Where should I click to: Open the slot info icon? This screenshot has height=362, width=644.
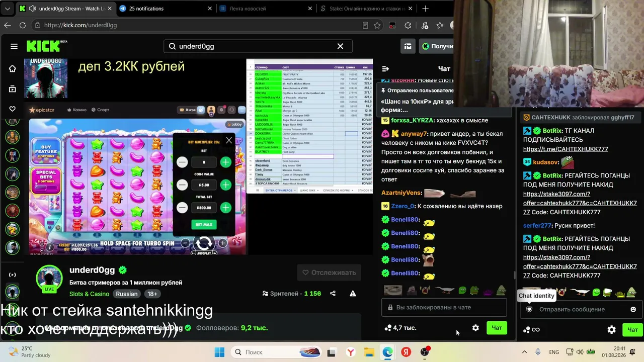point(50,247)
